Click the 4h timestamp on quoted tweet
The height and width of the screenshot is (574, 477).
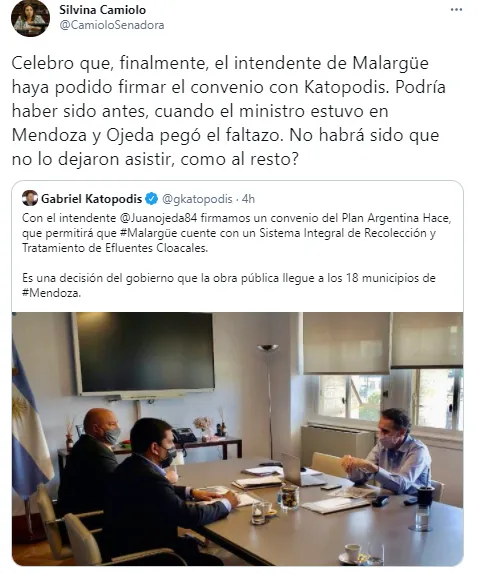(x=249, y=199)
